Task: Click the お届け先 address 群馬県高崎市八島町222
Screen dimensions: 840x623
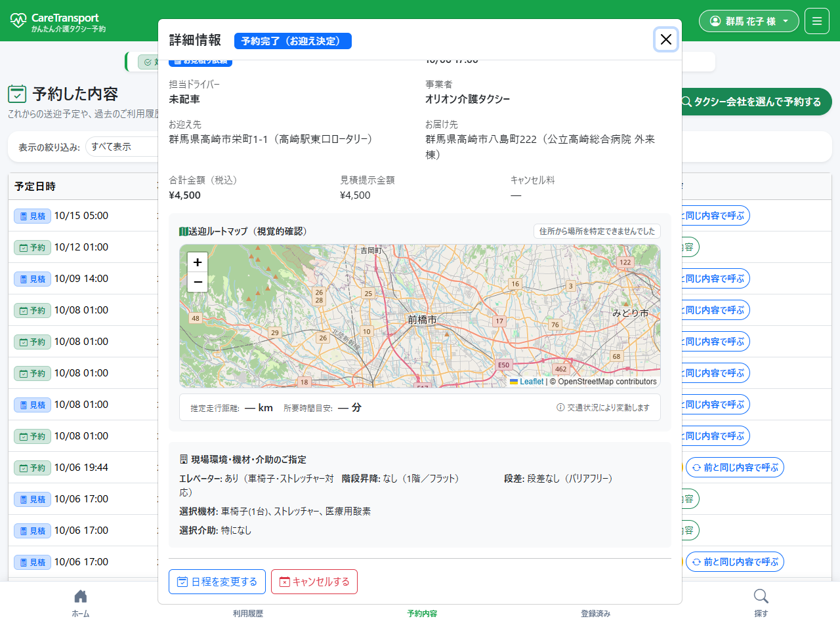Action: [540, 147]
